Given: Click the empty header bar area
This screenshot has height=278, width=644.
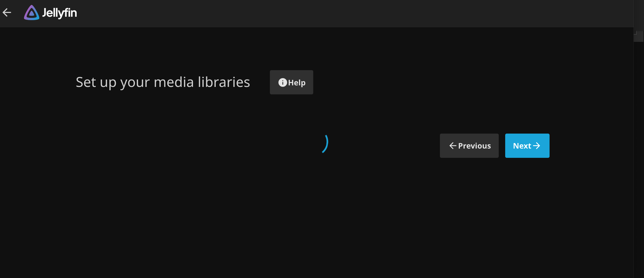Looking at the screenshot, I should (x=335, y=13).
